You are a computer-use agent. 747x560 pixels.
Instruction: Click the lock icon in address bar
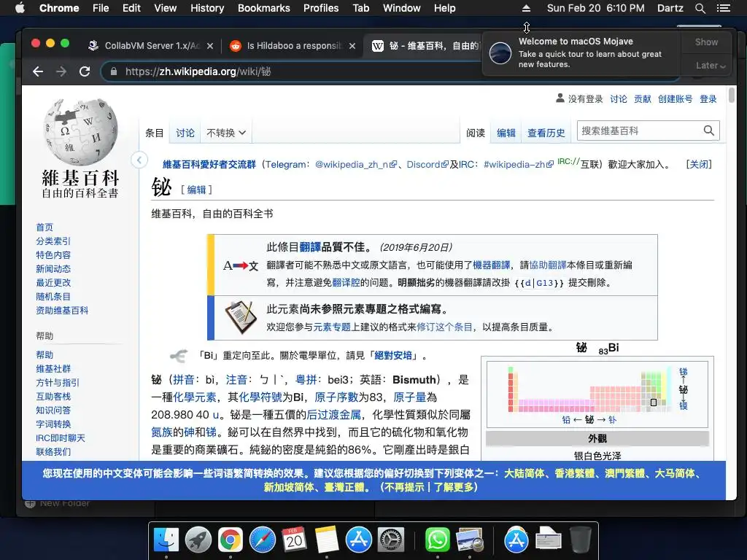[x=113, y=71]
